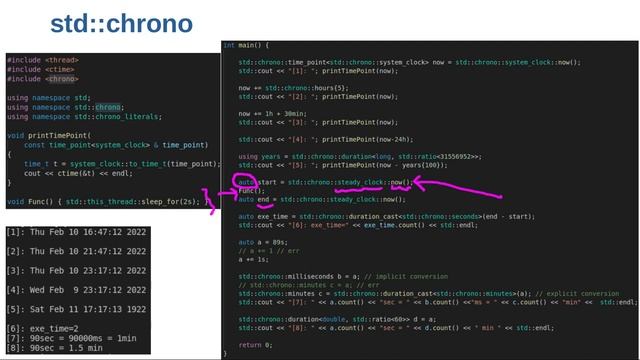This screenshot has height=360, width=640.
Task: Select the "#include <chrono>" line
Action: 43,79
